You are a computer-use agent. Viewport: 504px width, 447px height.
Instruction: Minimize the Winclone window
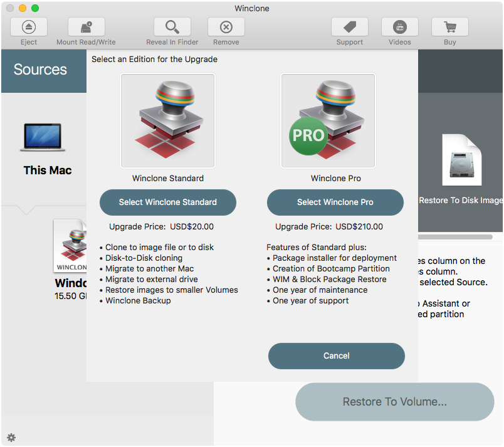coord(23,8)
